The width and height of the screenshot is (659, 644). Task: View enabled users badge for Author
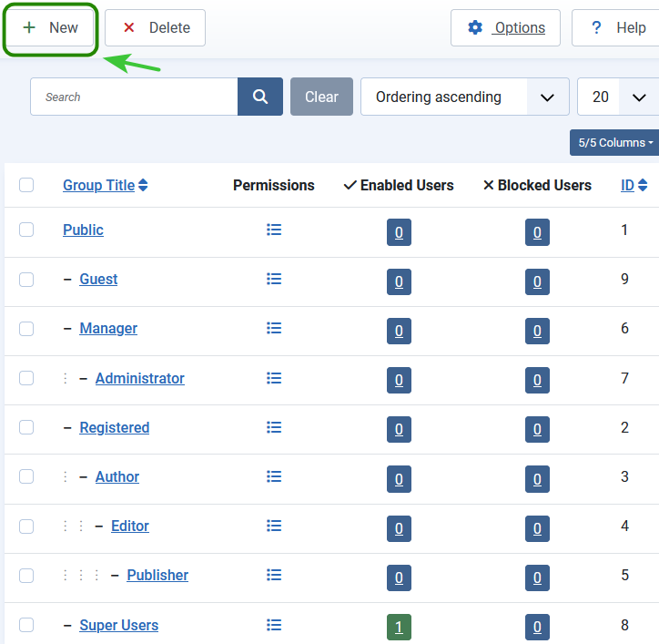399,479
